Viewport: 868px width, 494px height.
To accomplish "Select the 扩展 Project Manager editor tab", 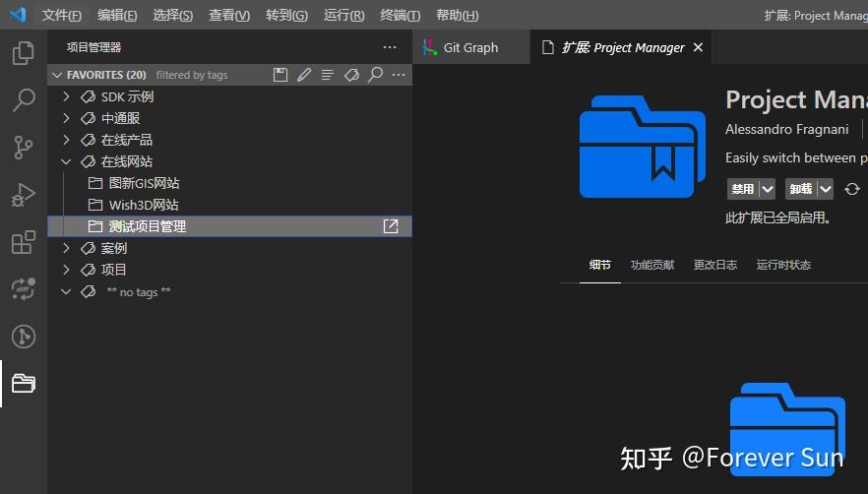I will click(623, 47).
